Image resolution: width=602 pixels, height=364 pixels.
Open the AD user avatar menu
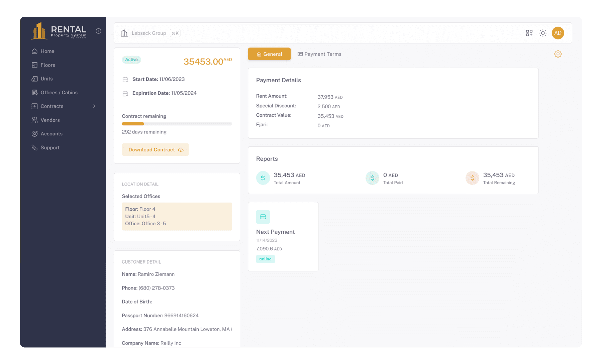tap(558, 33)
